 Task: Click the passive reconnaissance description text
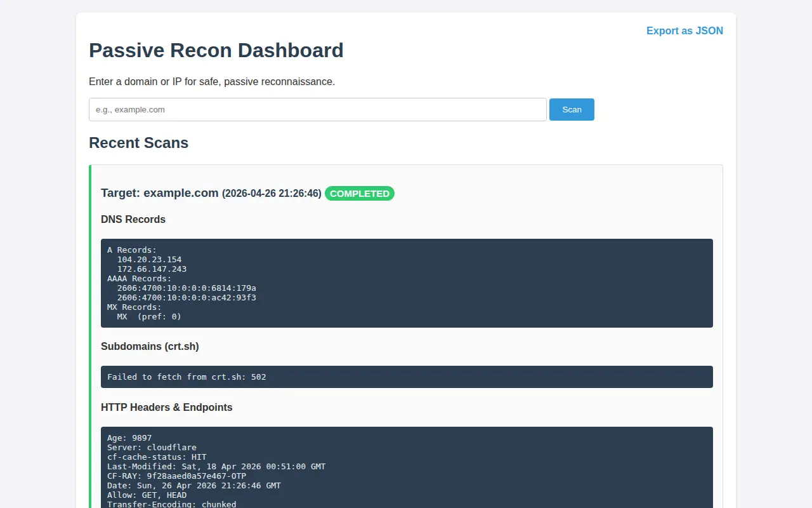pos(212,81)
